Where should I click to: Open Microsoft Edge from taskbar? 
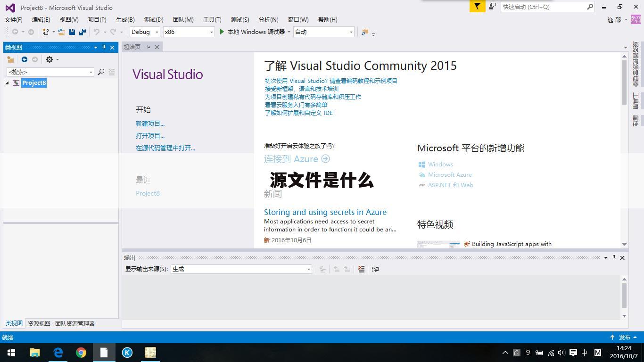click(58, 353)
